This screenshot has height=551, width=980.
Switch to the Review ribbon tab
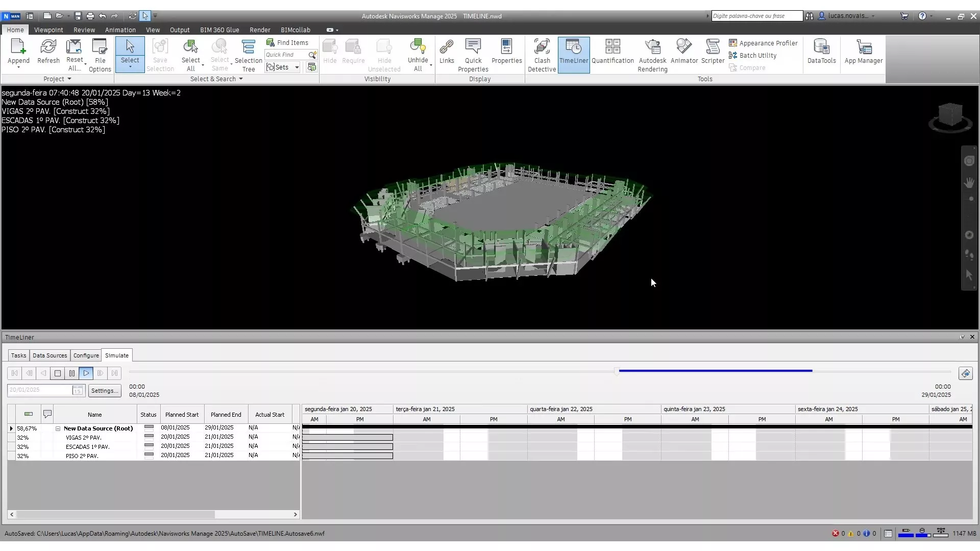pos(84,30)
